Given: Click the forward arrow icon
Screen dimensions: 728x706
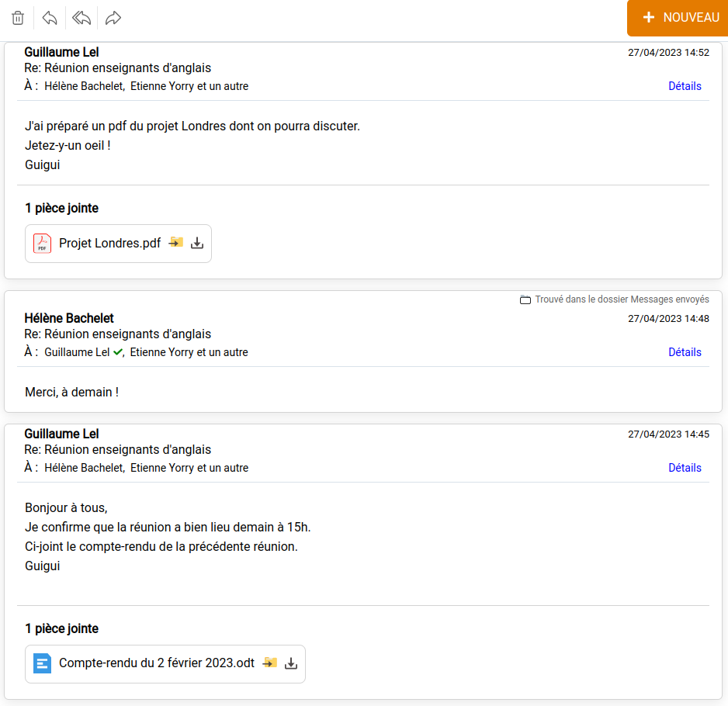Looking at the screenshot, I should coord(113,18).
